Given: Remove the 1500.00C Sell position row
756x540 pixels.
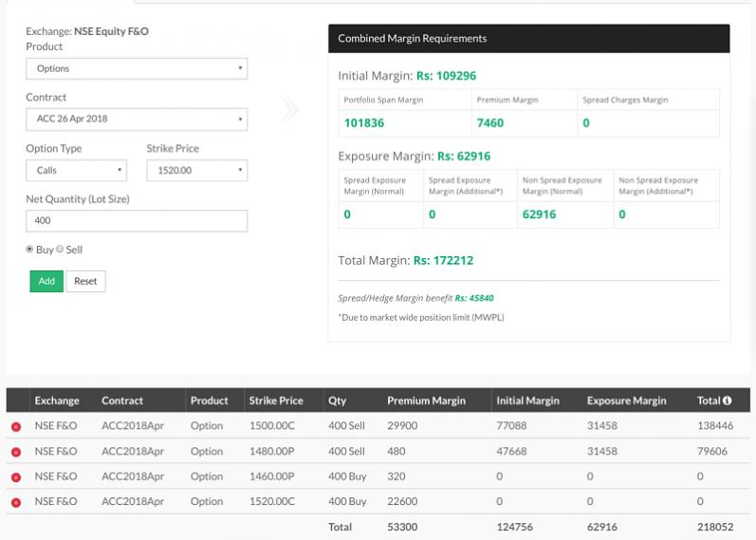Looking at the screenshot, I should [16, 427].
